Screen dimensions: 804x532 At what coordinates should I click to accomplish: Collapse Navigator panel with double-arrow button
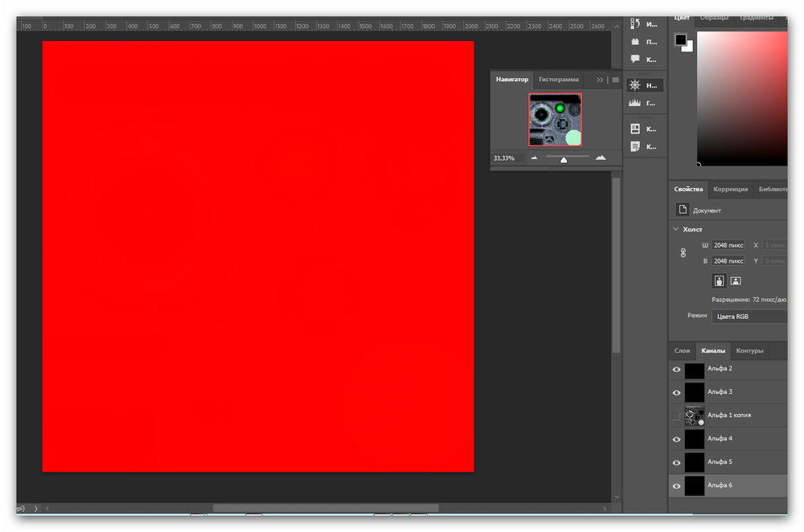coord(600,80)
